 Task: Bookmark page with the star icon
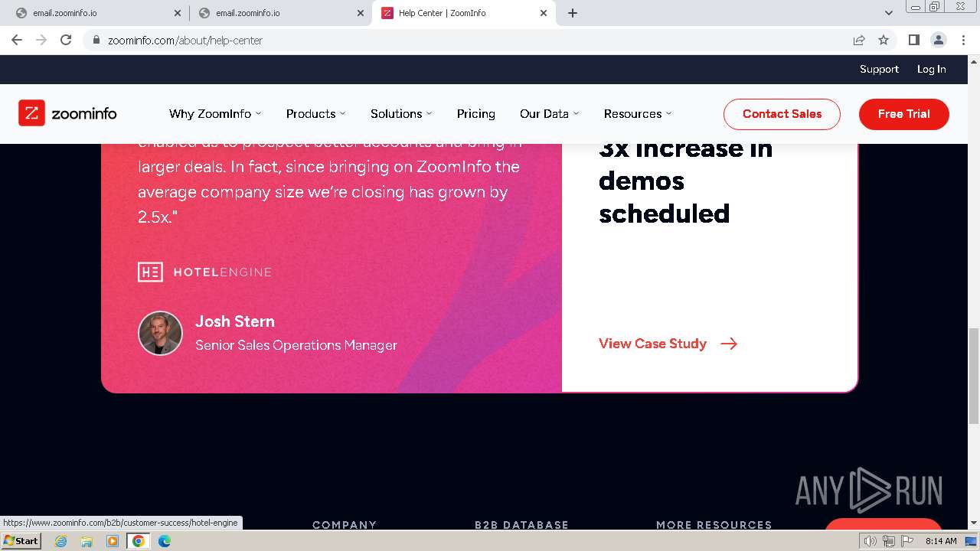884,40
